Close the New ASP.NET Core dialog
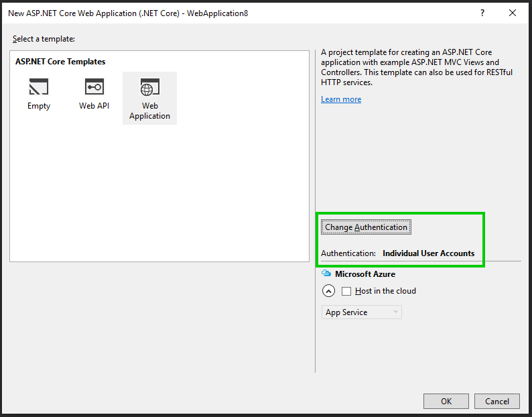 tap(513, 13)
